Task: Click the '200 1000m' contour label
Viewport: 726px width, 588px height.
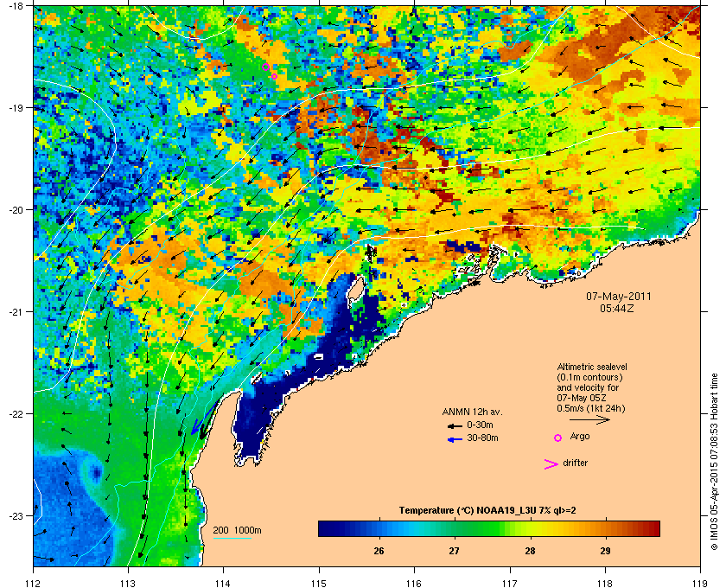Action: (x=237, y=531)
